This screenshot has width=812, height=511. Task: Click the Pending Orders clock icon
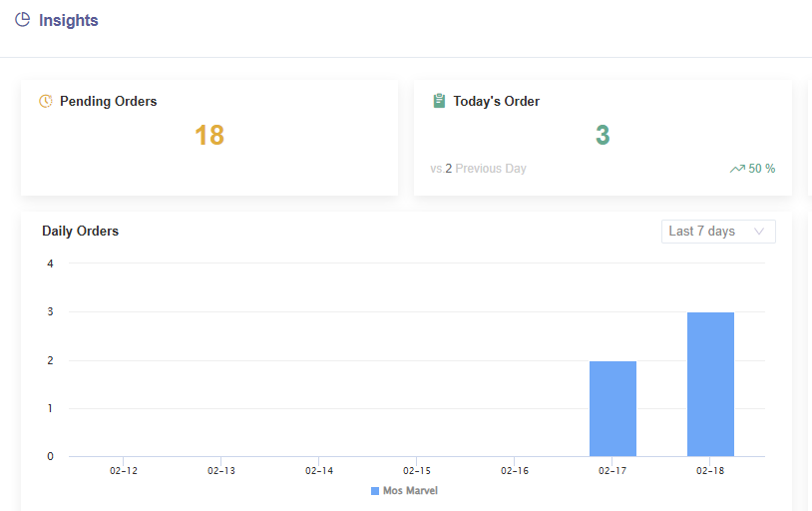46,101
